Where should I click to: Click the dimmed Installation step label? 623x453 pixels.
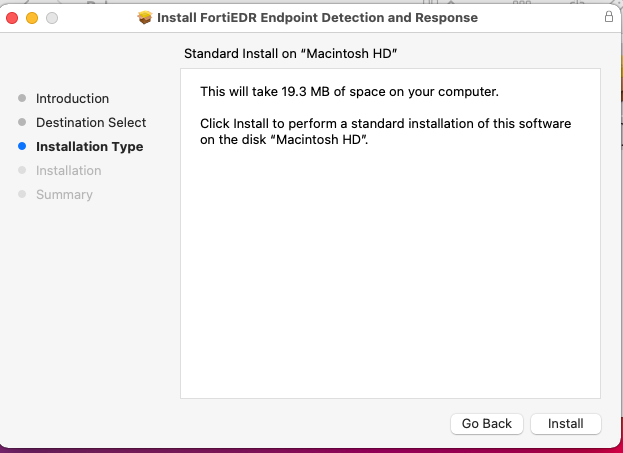pyautogui.click(x=68, y=171)
